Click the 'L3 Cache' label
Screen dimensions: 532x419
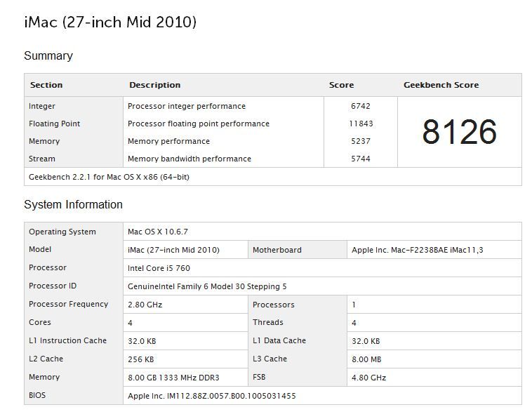click(x=270, y=359)
